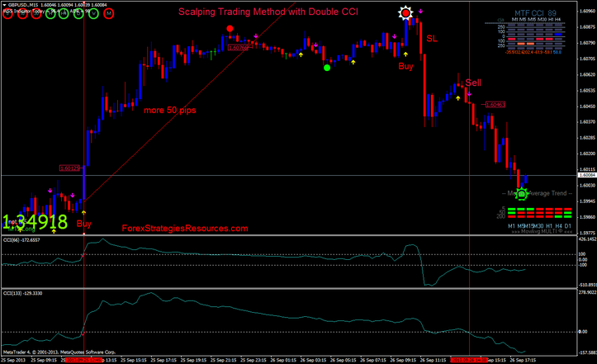Screen dimensions: 597x364
Task: Select the solid green dot signal marker
Action: click(327, 68)
